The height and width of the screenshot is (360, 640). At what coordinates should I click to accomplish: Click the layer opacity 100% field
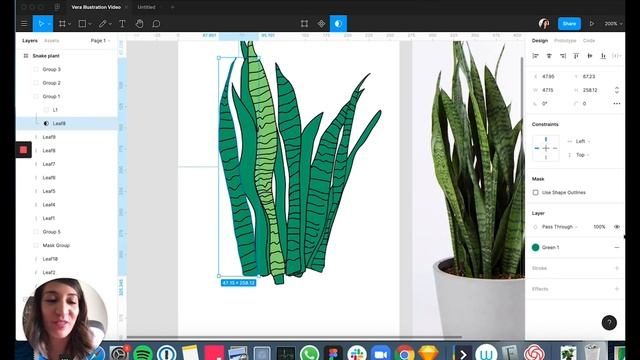pos(599,227)
